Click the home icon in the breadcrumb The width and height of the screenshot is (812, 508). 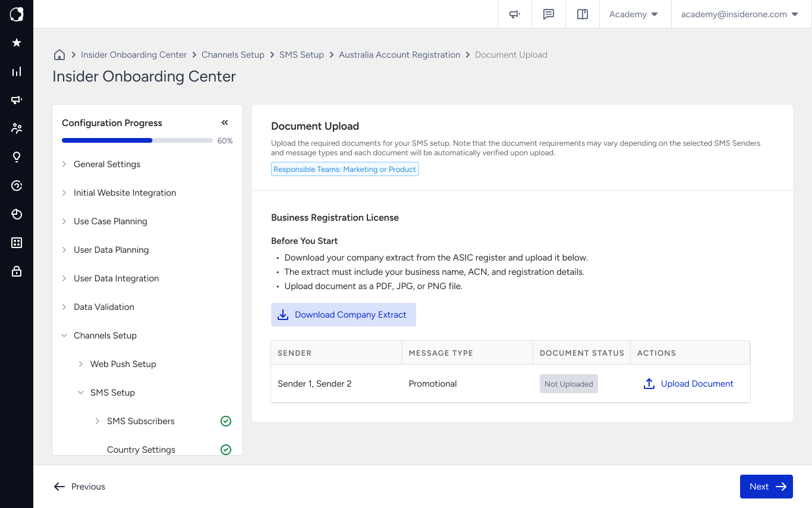(x=59, y=55)
